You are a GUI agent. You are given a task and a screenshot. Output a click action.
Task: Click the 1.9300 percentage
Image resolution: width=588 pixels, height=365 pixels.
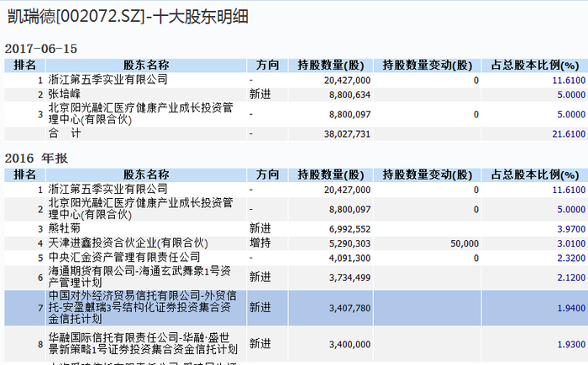(x=571, y=344)
